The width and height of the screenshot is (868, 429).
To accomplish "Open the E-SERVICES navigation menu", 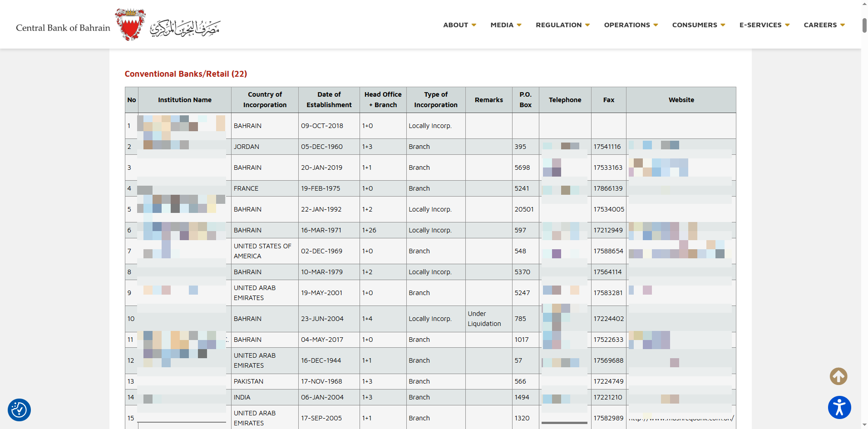I will [764, 25].
